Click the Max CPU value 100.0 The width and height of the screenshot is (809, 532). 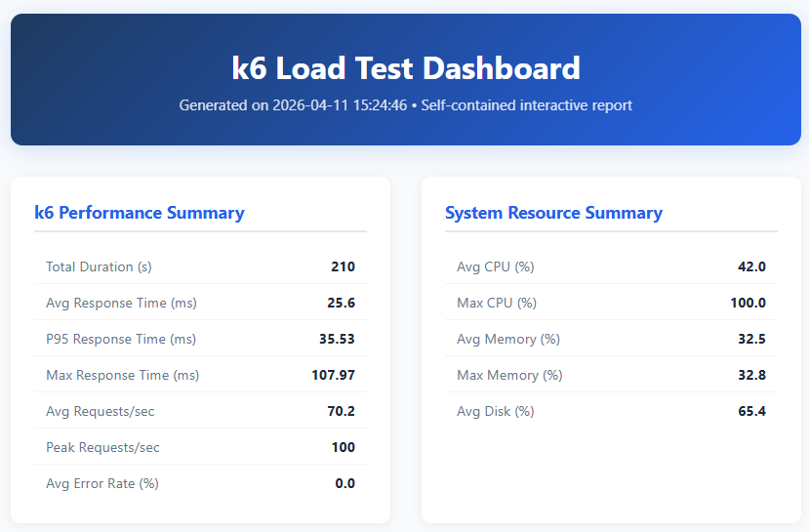(x=748, y=303)
